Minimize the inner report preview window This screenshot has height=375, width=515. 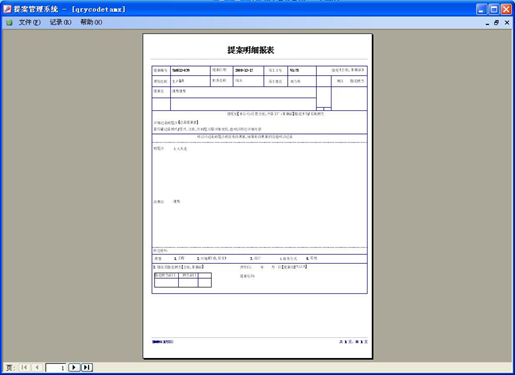coord(487,23)
